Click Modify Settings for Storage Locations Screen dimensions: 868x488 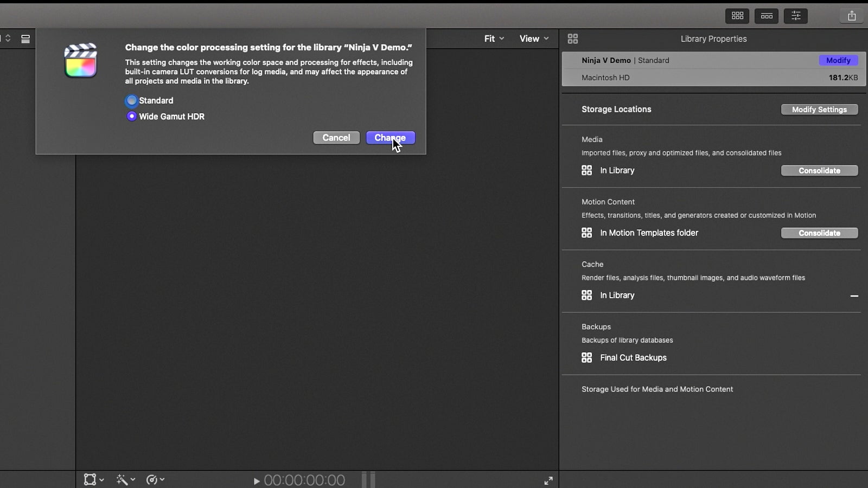point(819,110)
